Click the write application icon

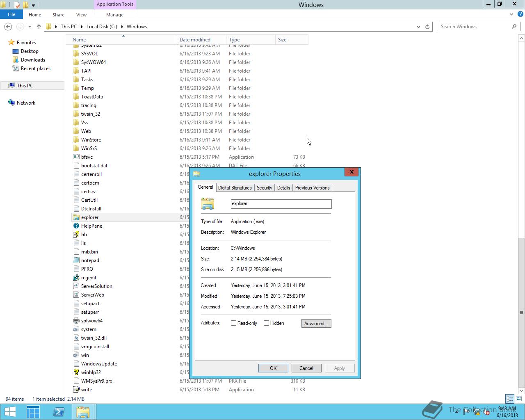pyautogui.click(x=76, y=390)
